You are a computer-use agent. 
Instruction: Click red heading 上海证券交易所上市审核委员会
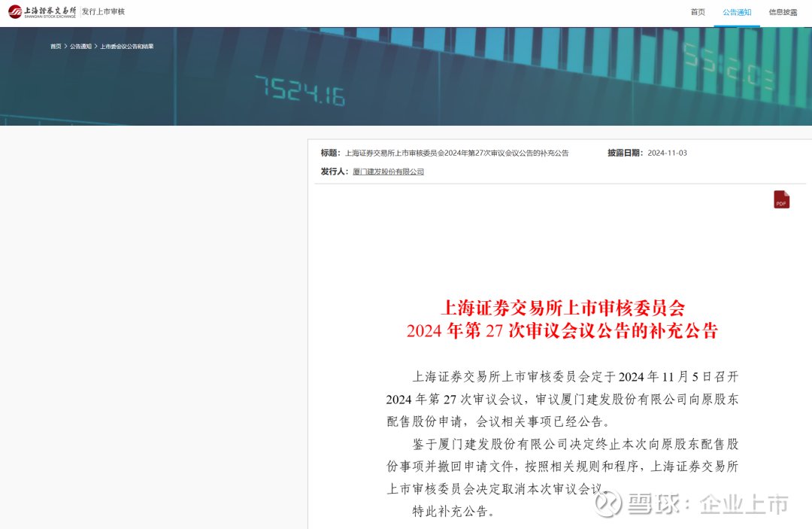[563, 308]
